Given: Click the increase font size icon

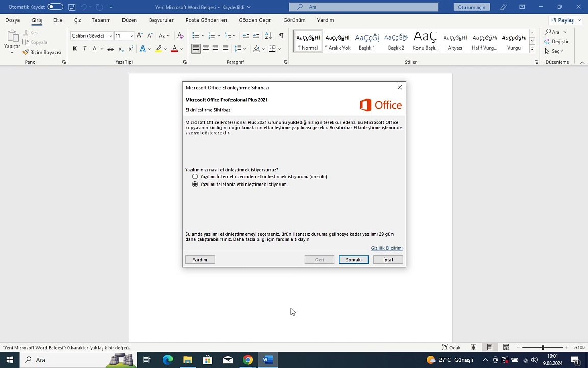Looking at the screenshot, I should click(139, 36).
